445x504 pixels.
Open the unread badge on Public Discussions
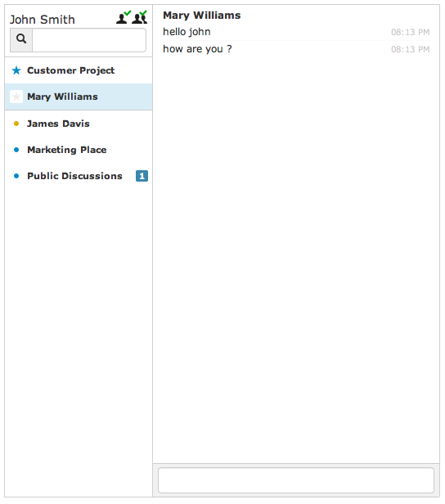tap(142, 176)
